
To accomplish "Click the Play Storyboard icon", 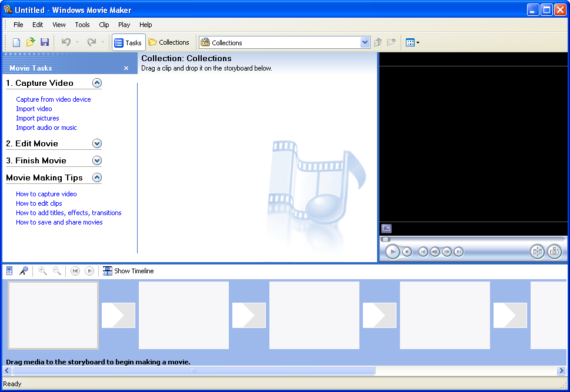I will coord(89,271).
